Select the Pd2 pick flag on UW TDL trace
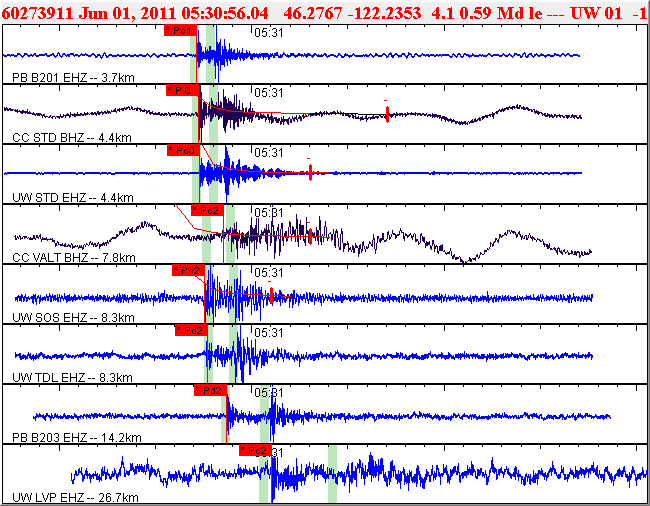The height and width of the screenshot is (506, 650). click(x=191, y=330)
